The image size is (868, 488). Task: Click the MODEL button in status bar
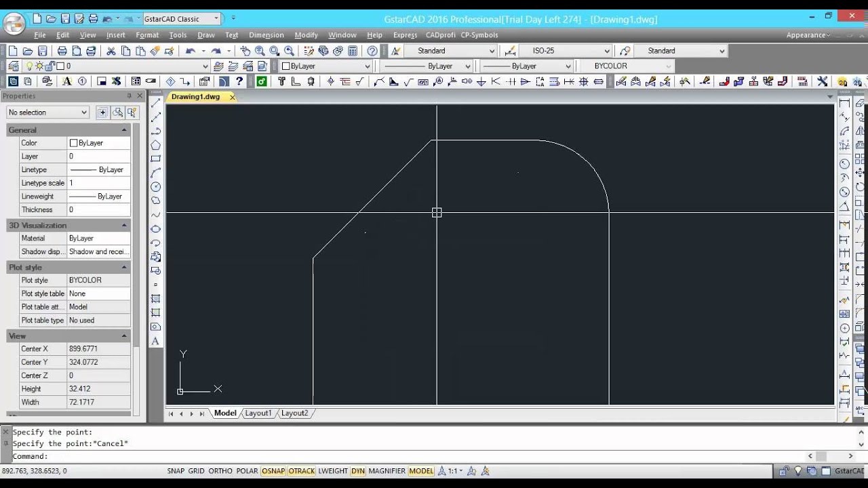tap(421, 471)
